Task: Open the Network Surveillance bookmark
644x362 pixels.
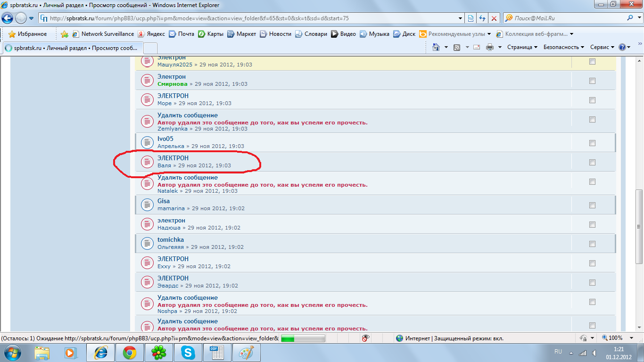Action: pyautogui.click(x=103, y=34)
